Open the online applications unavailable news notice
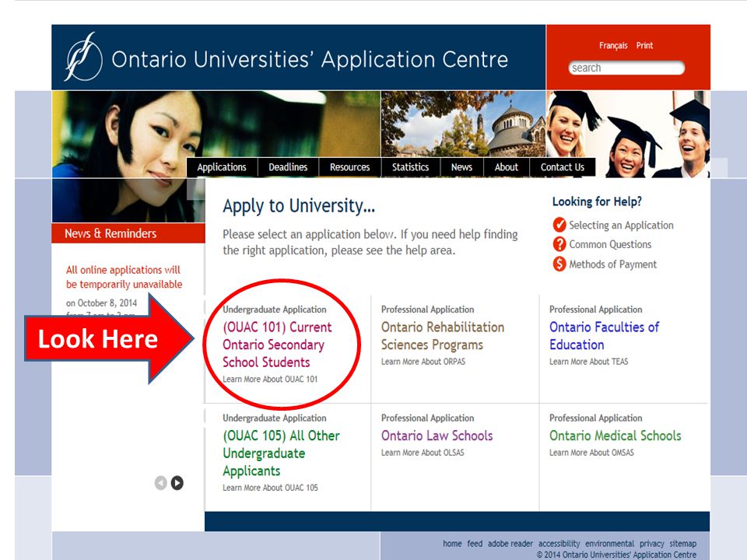Image resolution: width=747 pixels, height=560 pixels. point(124,277)
